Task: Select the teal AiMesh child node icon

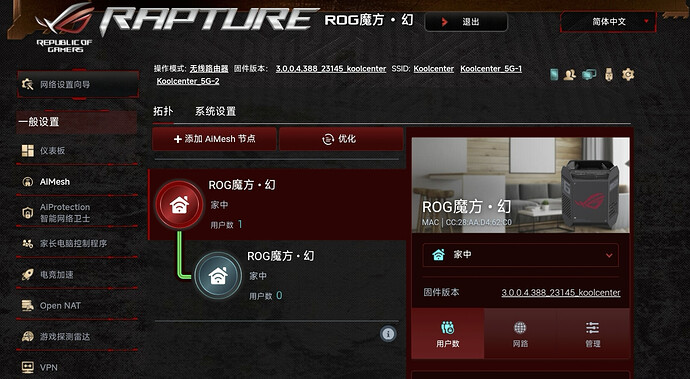Action: [218, 276]
